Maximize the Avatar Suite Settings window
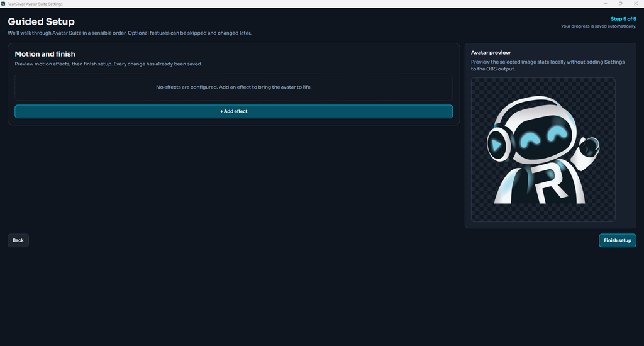Screen dimensions: 644x346 pos(620,4)
